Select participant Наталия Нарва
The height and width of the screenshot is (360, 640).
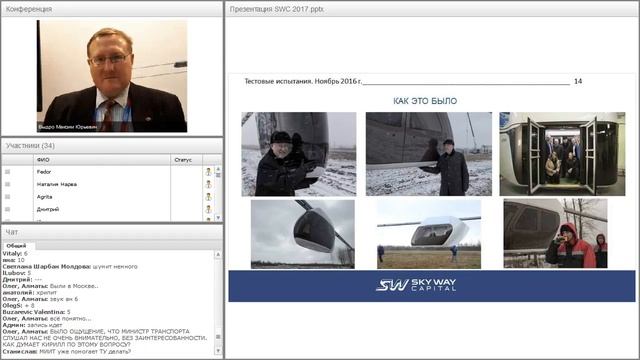click(57, 184)
